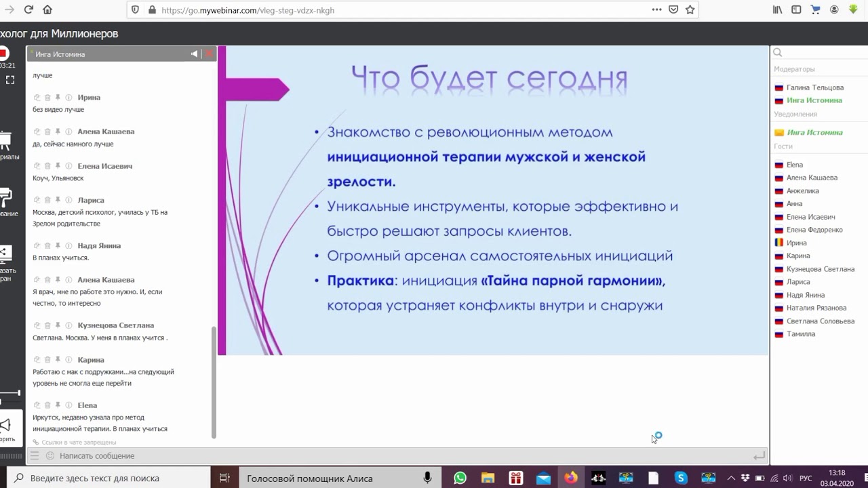Click search icon in participants panel
Viewport: 868px width, 488px height.
pos(778,53)
